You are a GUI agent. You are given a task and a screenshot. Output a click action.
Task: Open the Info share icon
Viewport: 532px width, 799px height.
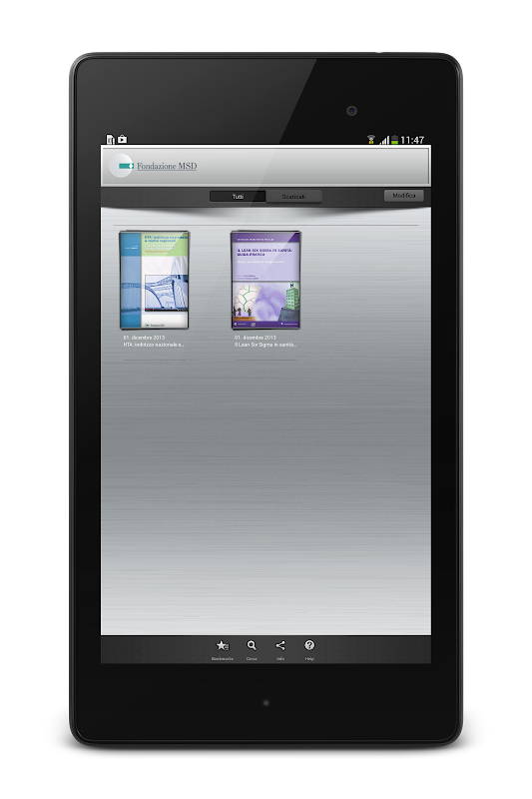pos(280,645)
